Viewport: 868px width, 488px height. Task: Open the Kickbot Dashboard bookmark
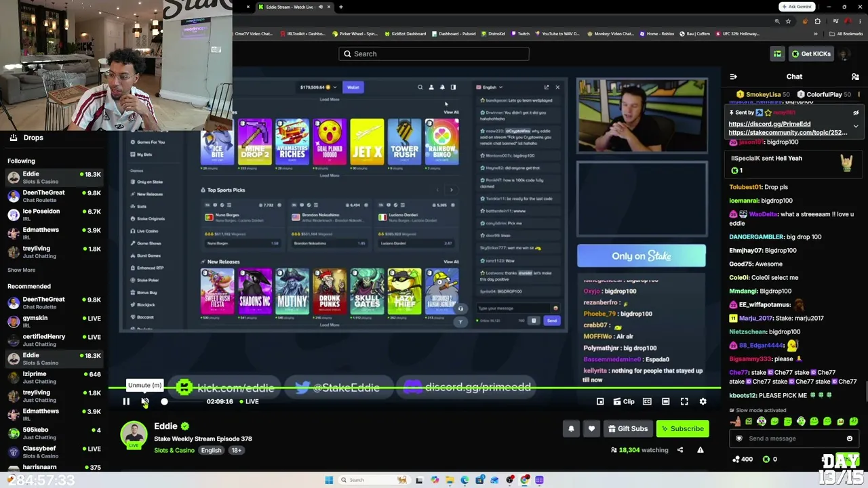coord(405,34)
